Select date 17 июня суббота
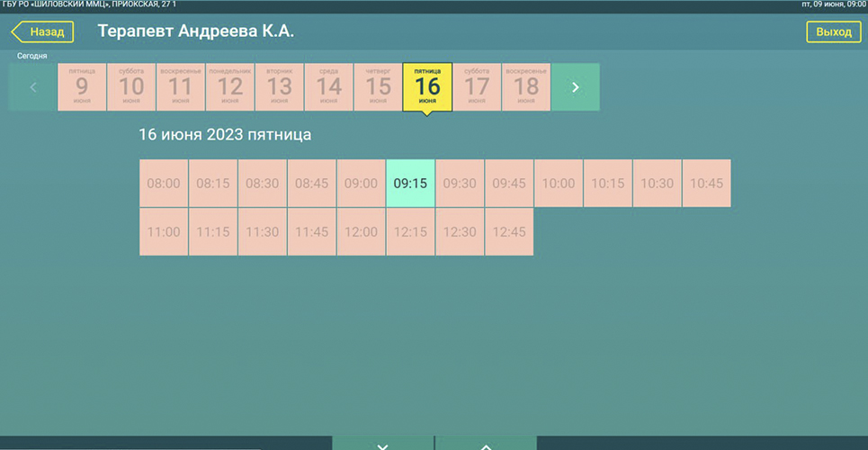The height and width of the screenshot is (450, 868). [477, 87]
